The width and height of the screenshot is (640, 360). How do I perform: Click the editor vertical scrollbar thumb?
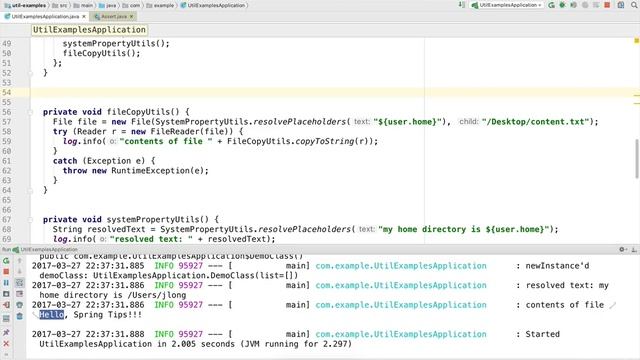pyautogui.click(x=637, y=158)
